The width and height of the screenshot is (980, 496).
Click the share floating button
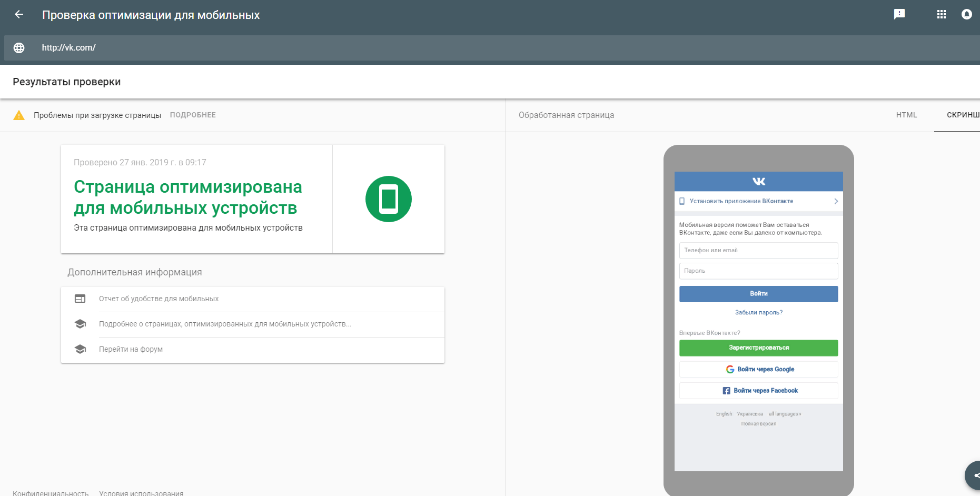pyautogui.click(x=974, y=475)
